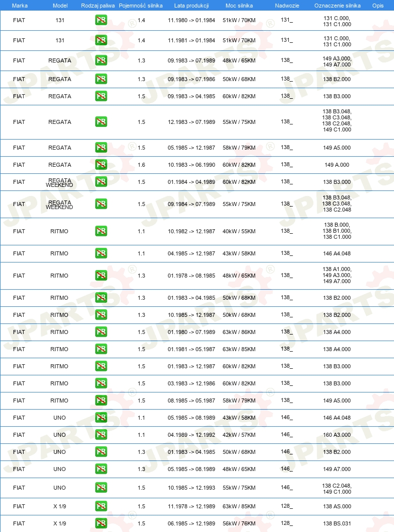
Task: Click the Rodzaj paliwa column header
Action: [x=98, y=6]
